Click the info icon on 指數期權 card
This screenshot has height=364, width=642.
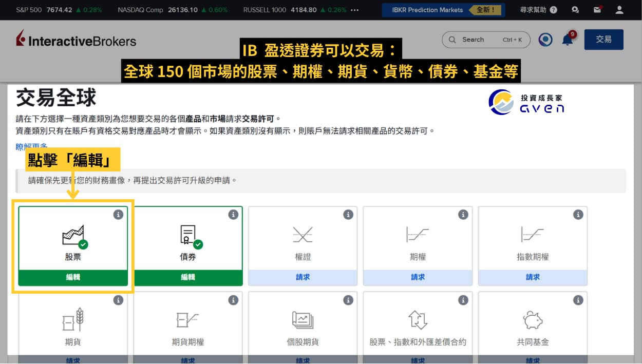pyautogui.click(x=578, y=215)
